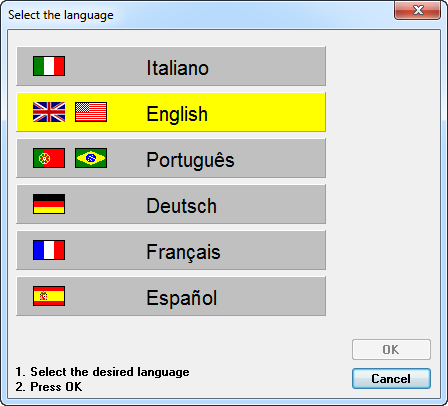The image size is (448, 406).
Task: Click the Cancel button
Action: click(391, 379)
